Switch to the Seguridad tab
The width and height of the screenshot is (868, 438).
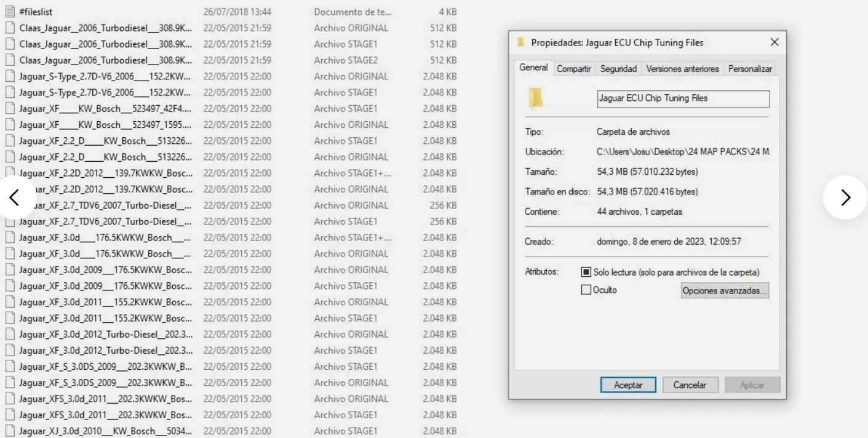coord(618,68)
